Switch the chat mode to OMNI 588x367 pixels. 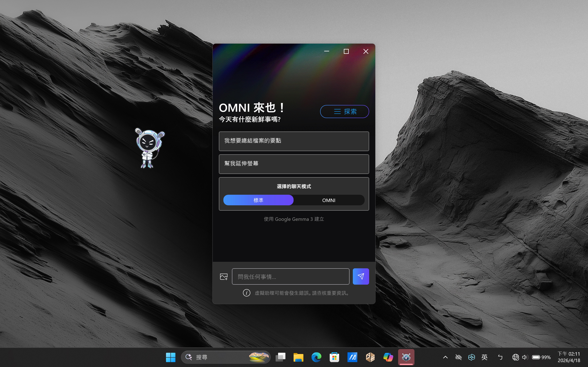point(329,200)
